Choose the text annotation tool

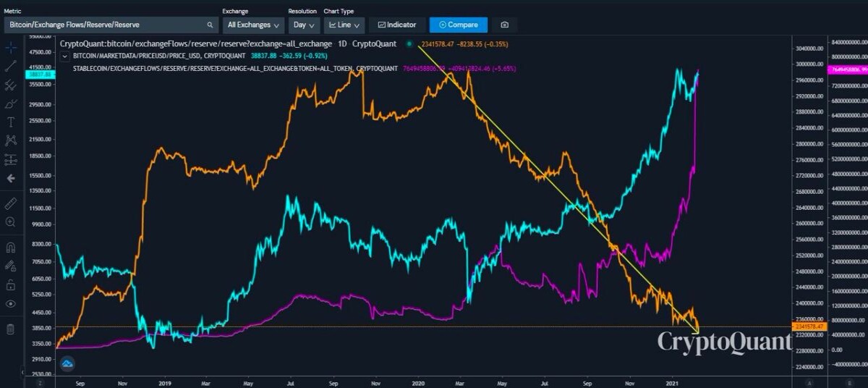click(11, 122)
